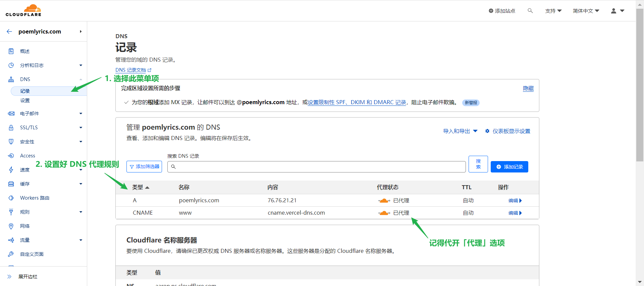The image size is (644, 286).
Task: Open the 简体中文 language dropdown
Action: (586, 11)
